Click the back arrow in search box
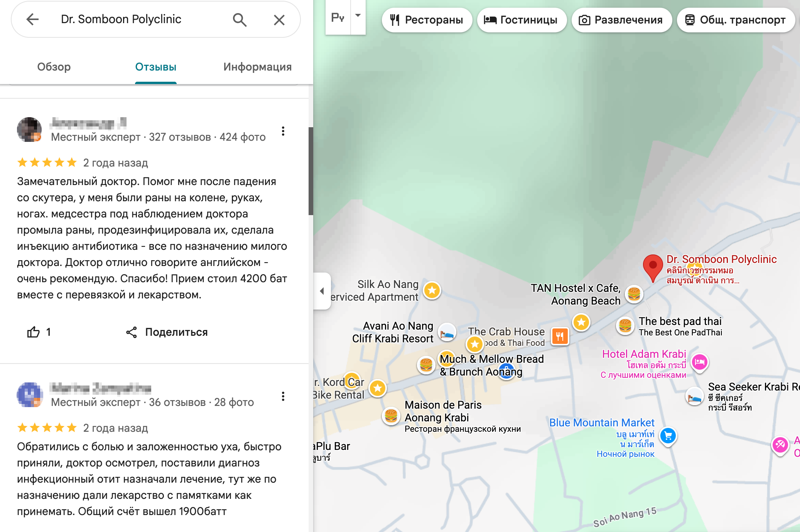This screenshot has height=532, width=800. point(32,19)
